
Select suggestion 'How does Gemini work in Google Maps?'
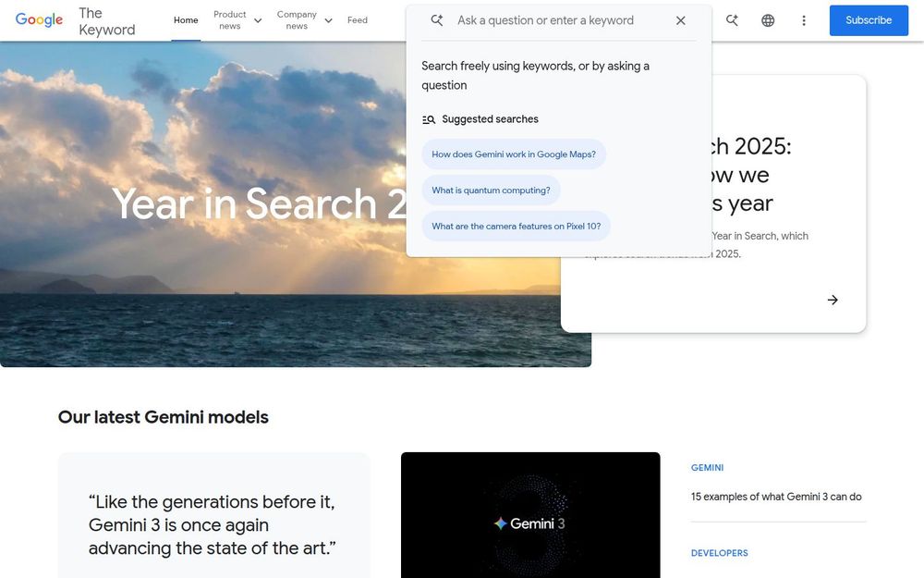(x=514, y=154)
